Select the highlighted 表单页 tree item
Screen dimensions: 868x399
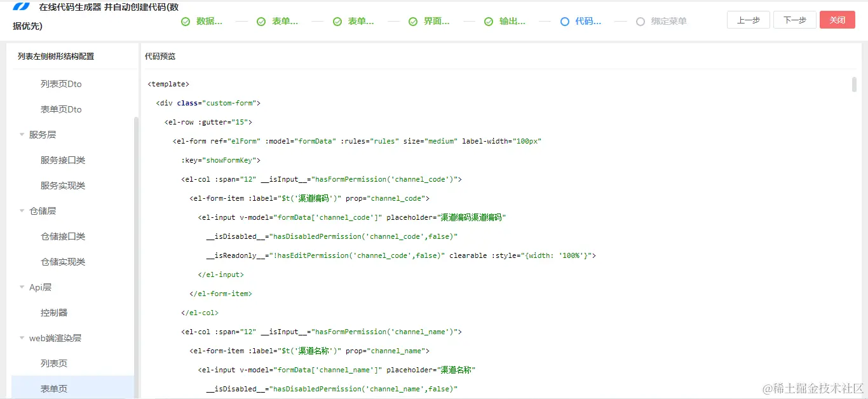point(72,388)
